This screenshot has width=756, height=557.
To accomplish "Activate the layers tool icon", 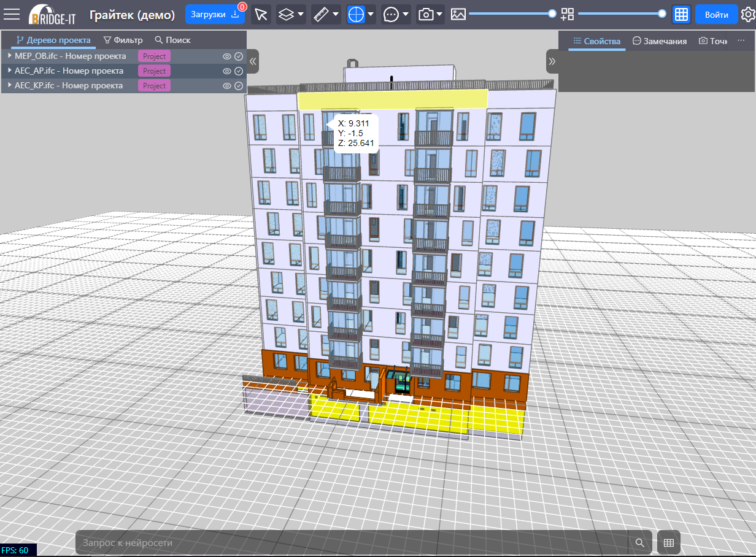I will pyautogui.click(x=286, y=15).
